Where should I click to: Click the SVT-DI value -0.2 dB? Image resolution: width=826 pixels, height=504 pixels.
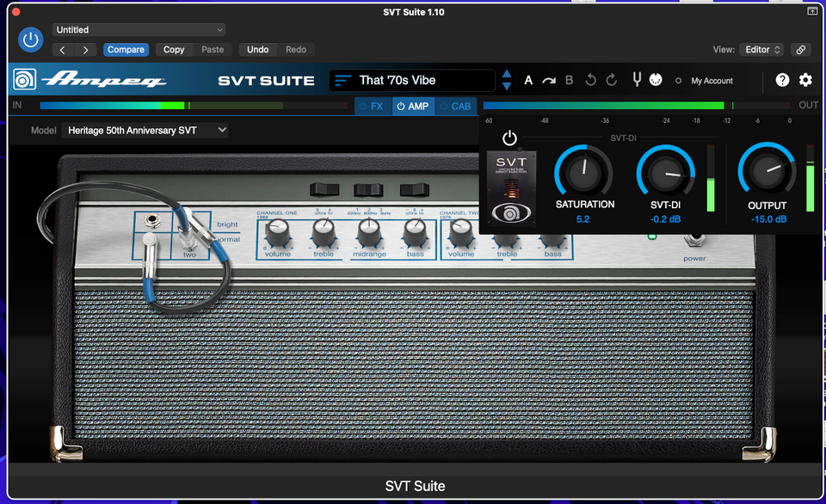665,219
